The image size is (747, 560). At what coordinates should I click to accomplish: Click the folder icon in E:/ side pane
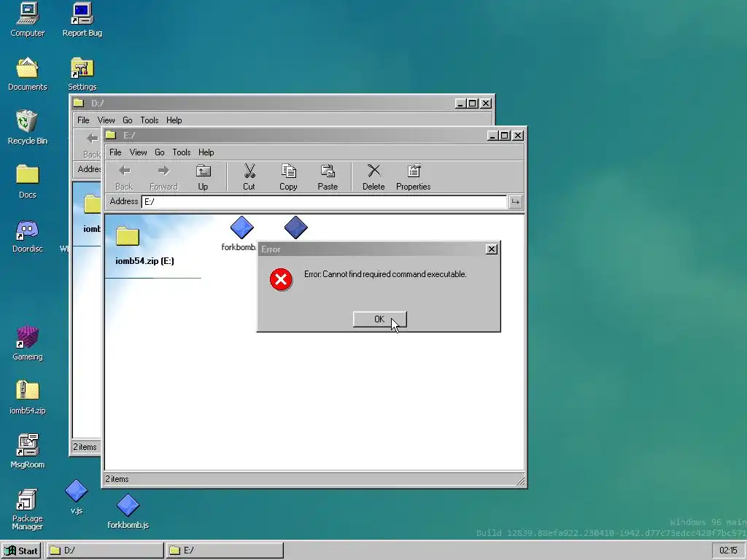(x=127, y=236)
